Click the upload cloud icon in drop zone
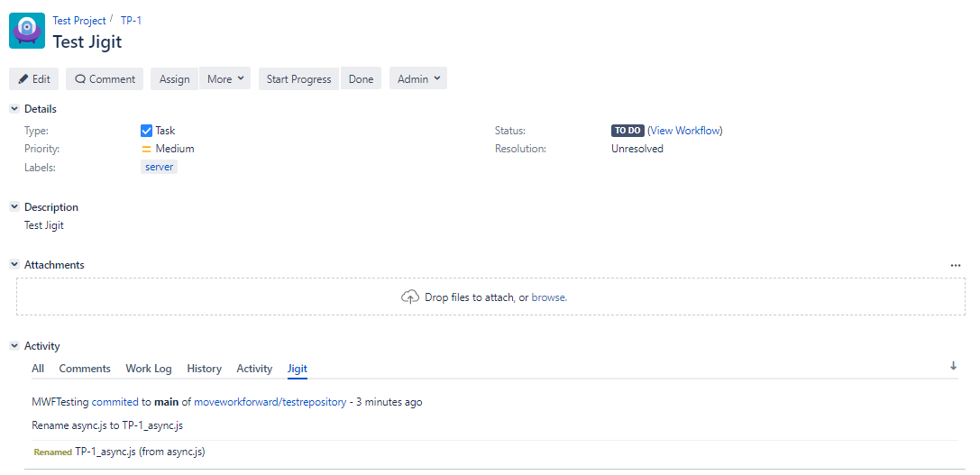This screenshot has width=980, height=475. (x=410, y=297)
